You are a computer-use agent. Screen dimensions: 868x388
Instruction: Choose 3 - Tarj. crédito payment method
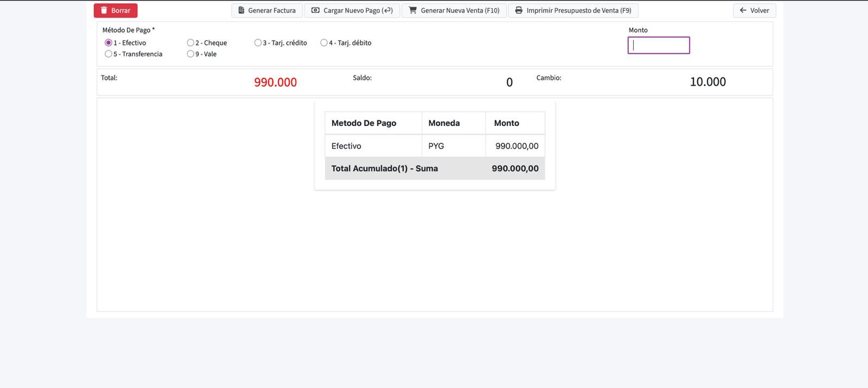point(258,43)
